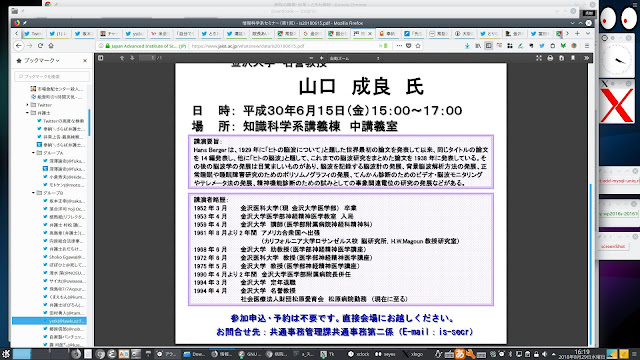Collapse the グループB bookmark folder
640x360 pixels.
[34, 193]
